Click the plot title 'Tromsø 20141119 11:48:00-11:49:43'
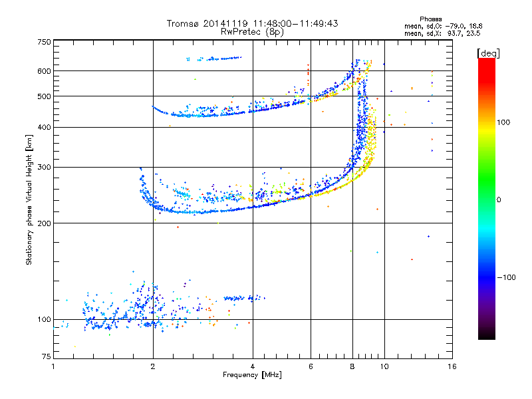This screenshot has height=399, width=532. 252,23
